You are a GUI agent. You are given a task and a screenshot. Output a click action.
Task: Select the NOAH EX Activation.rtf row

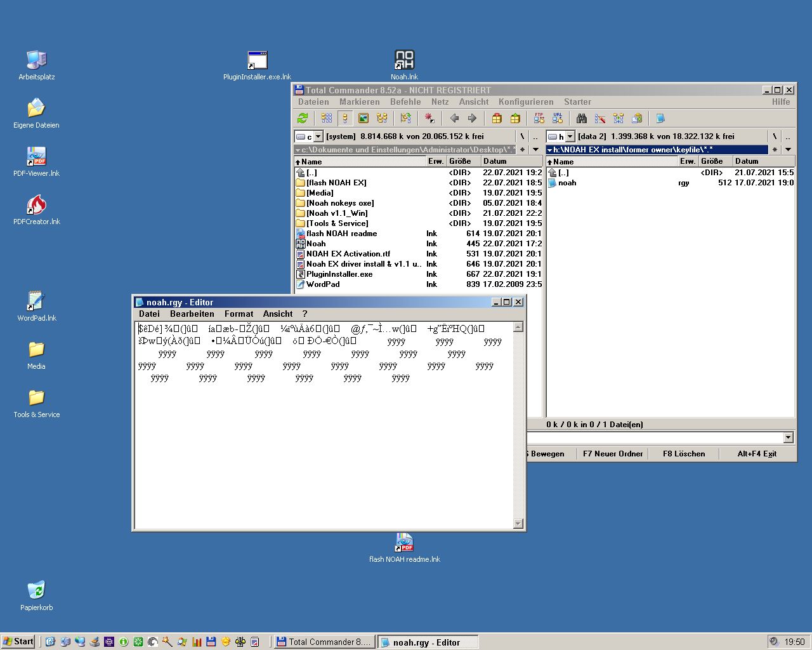pyautogui.click(x=419, y=254)
